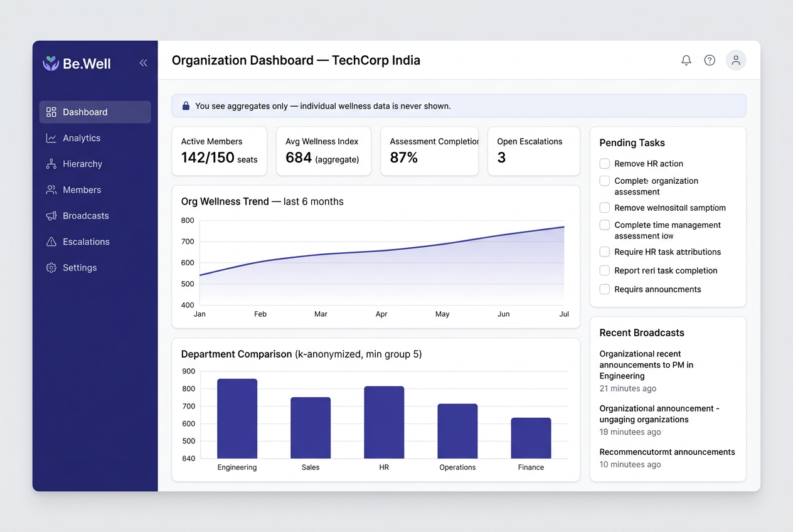Tick the "Report" task completion checkbox

(605, 270)
